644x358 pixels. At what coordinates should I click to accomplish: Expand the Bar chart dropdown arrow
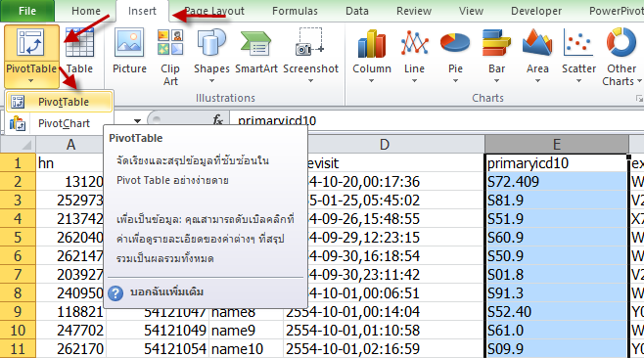click(496, 81)
